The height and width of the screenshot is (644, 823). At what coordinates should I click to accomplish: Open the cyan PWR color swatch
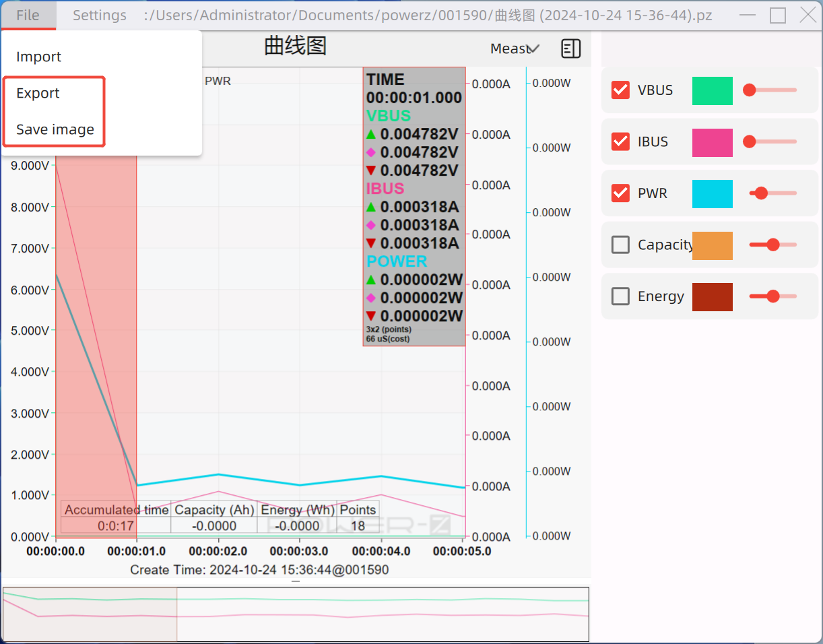coord(712,193)
